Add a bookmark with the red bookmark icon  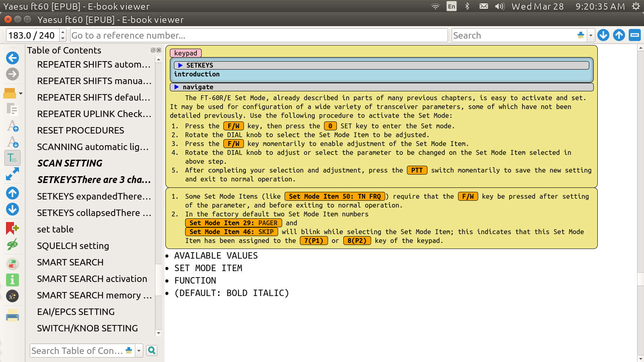(x=12, y=228)
